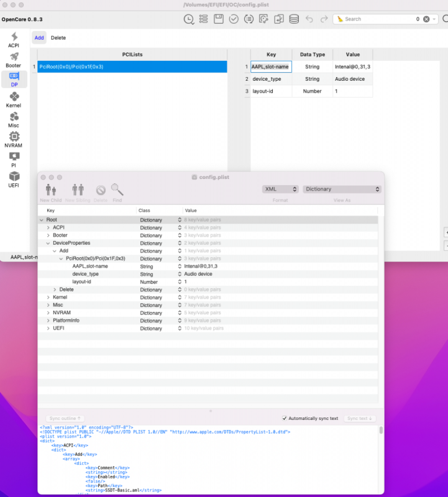This screenshot has width=448, height=497.
Task: Expand the PlatformInfo tree node
Action: [48, 321]
